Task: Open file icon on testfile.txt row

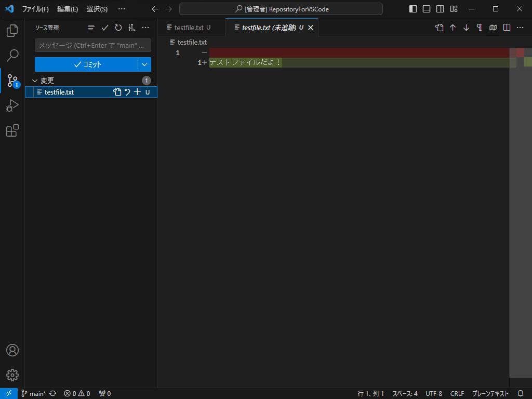Action: pyautogui.click(x=117, y=92)
